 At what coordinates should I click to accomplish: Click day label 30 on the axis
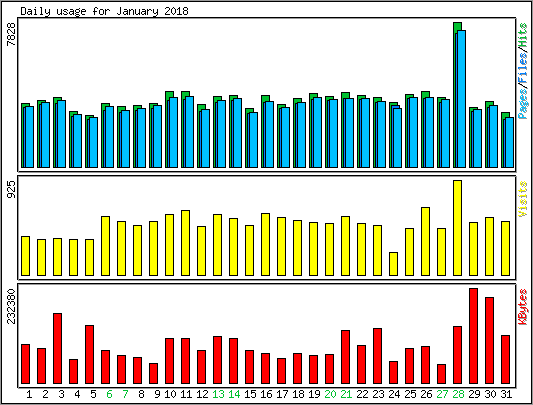[490, 394]
